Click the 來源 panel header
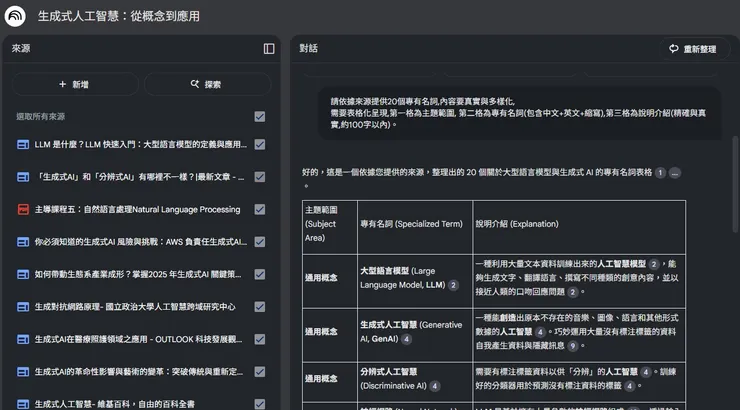The image size is (740, 410). pos(21,49)
